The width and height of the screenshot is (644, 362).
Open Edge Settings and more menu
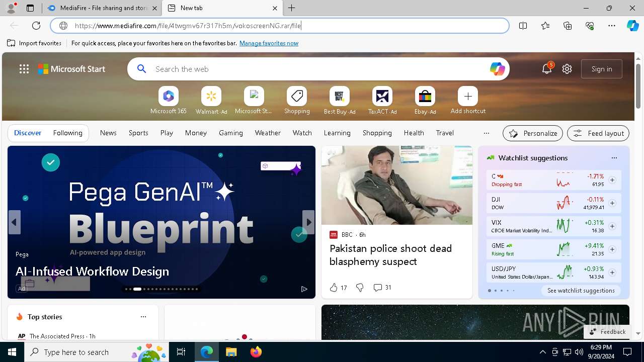click(x=612, y=26)
